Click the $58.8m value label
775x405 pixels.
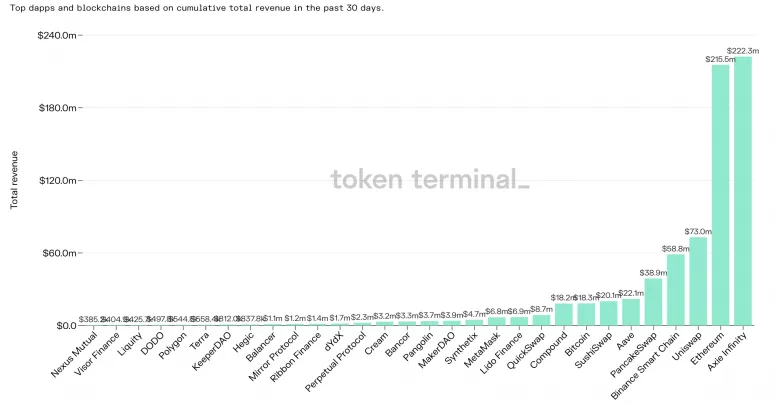click(676, 248)
